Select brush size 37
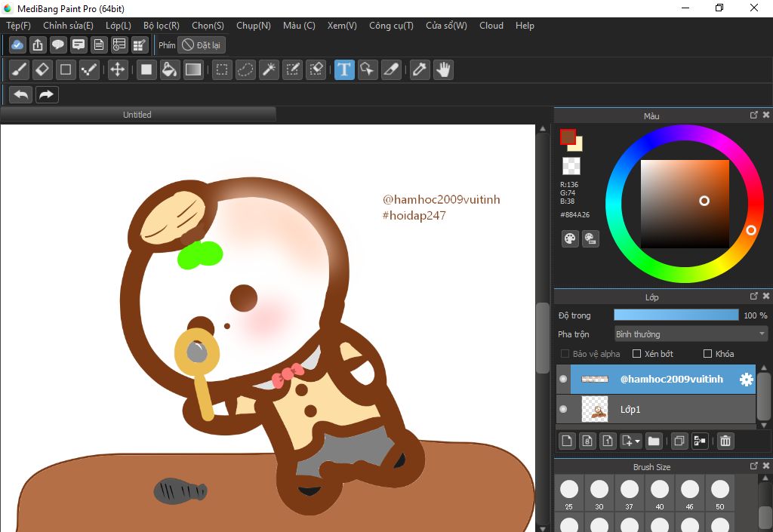The height and width of the screenshot is (532, 773). tap(630, 494)
